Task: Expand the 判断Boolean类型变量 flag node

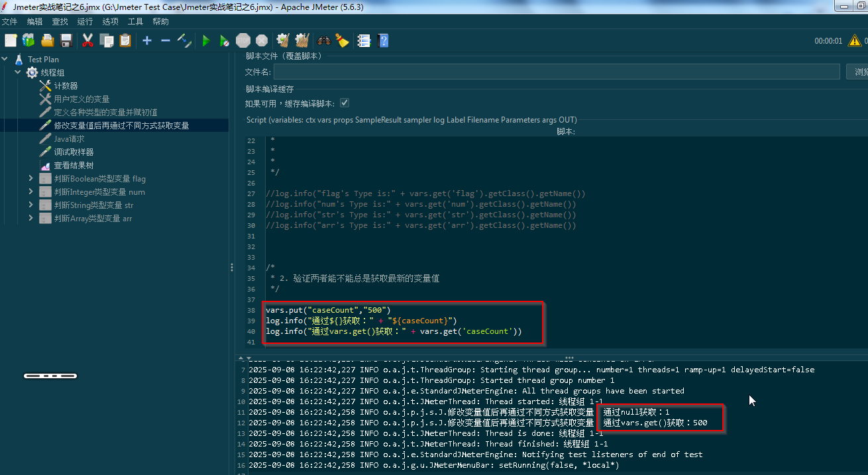Action: click(x=30, y=178)
